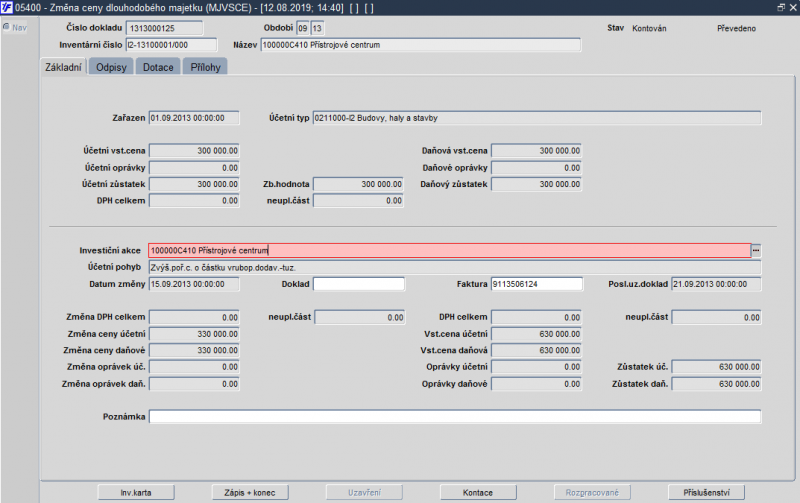This screenshot has height=503, width=800.
Task: Show the Základní tab
Action: [63, 67]
